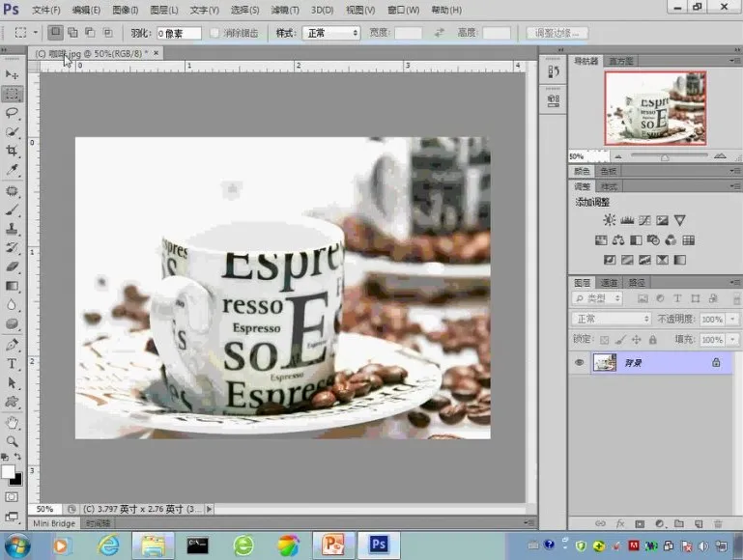This screenshot has height=560, width=743.
Task: Click the Brightness/Contrast adjustment sun icon
Action: pyautogui.click(x=609, y=220)
